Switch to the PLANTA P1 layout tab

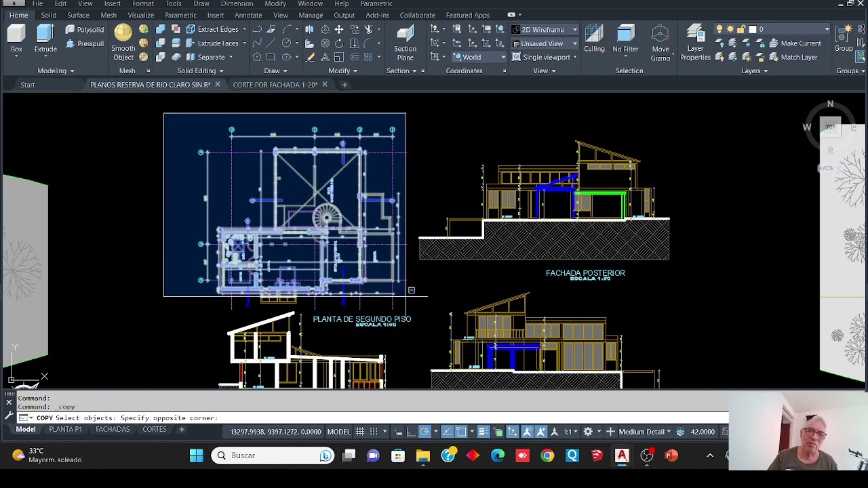65,430
